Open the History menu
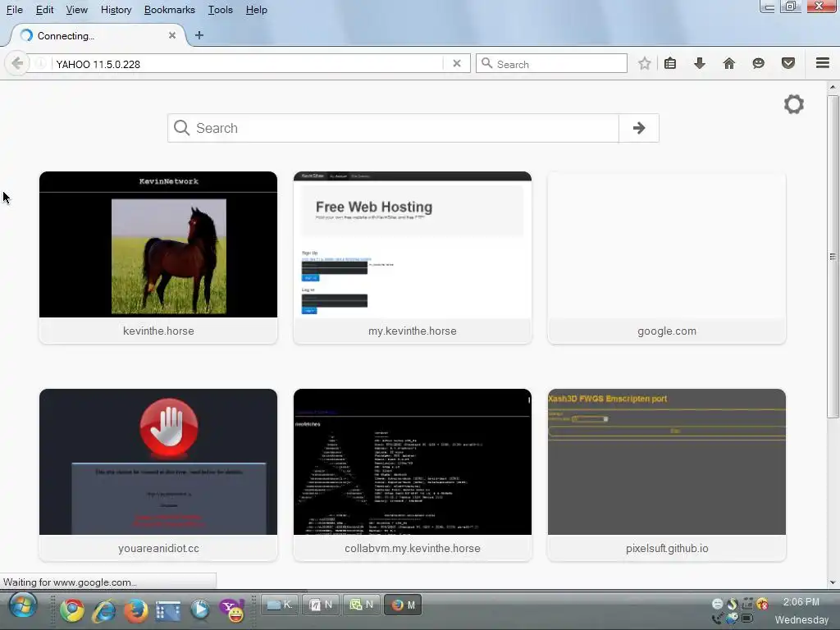Screen dimensions: 840x630 [x=116, y=10]
